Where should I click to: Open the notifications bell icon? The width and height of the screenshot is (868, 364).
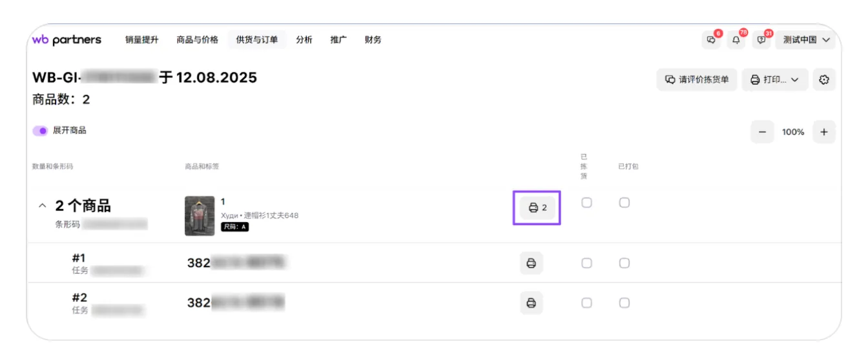[736, 40]
